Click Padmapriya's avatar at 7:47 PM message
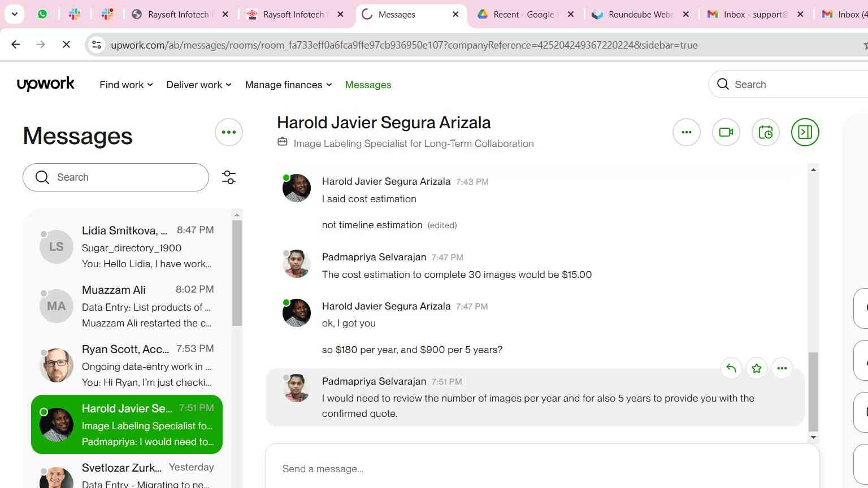 pyautogui.click(x=297, y=264)
